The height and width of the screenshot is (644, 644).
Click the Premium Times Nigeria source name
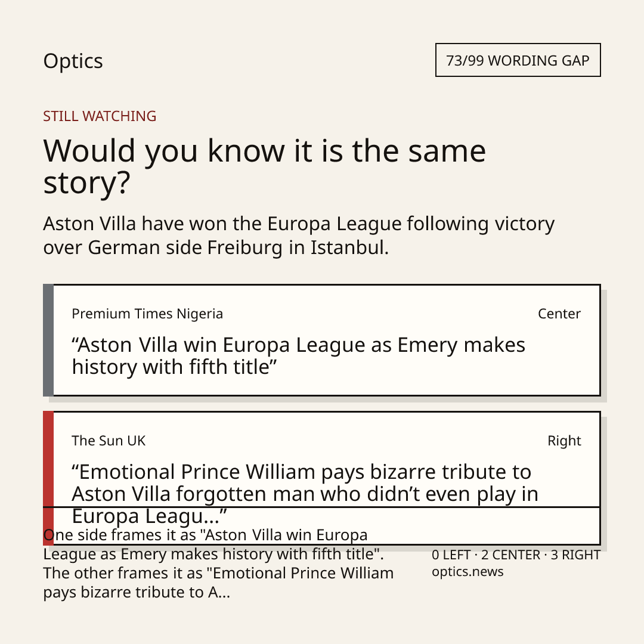147,314
